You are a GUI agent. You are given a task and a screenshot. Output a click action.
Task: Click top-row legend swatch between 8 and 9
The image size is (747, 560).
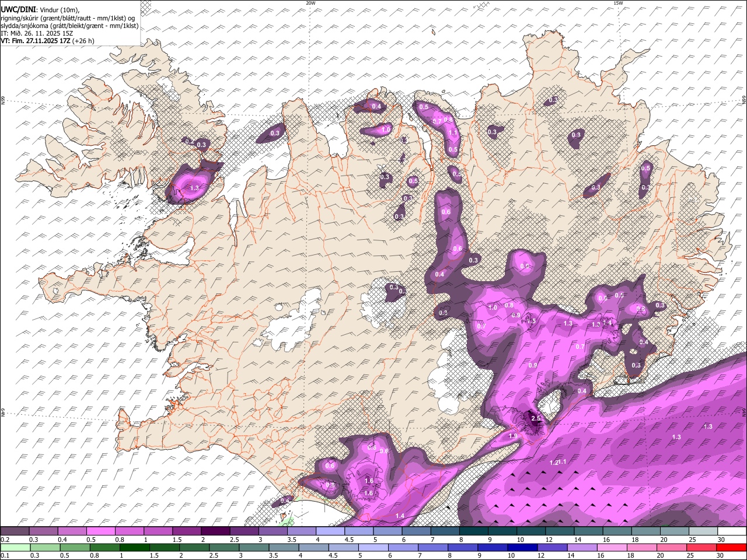tap(473, 531)
